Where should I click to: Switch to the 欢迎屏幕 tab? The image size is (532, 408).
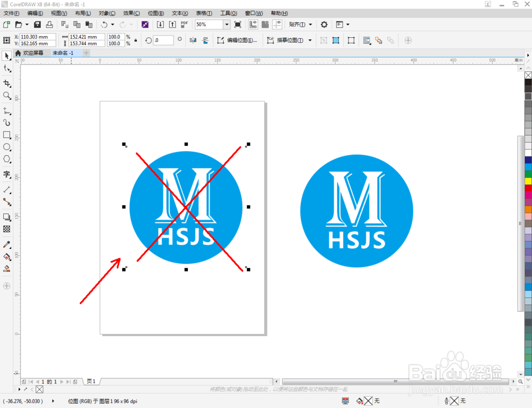coord(29,53)
